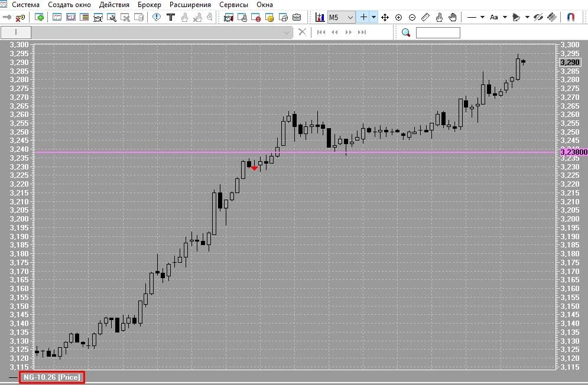
Task: Open the Система menu
Action: tap(25, 5)
